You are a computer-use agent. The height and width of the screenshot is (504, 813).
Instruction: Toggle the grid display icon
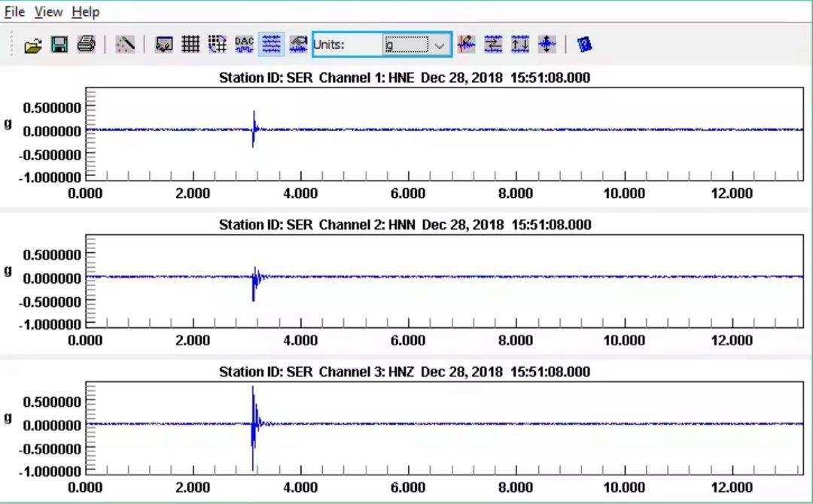click(x=190, y=44)
